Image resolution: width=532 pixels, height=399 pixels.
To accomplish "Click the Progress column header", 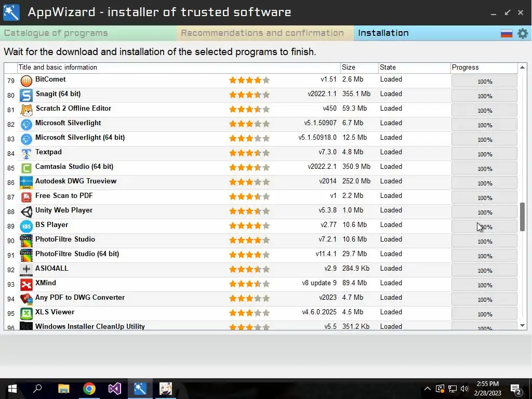I will click(x=484, y=68).
